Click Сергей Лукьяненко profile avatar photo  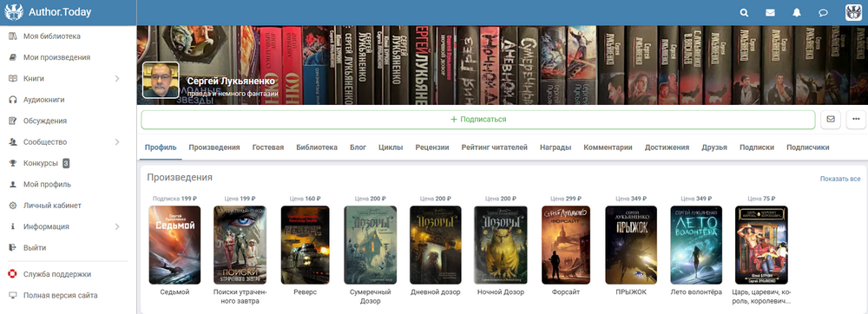pyautogui.click(x=161, y=80)
